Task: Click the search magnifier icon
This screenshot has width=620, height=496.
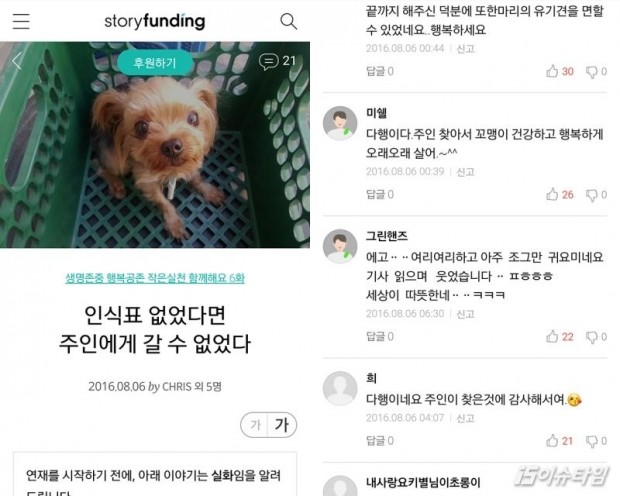Action: (x=288, y=21)
